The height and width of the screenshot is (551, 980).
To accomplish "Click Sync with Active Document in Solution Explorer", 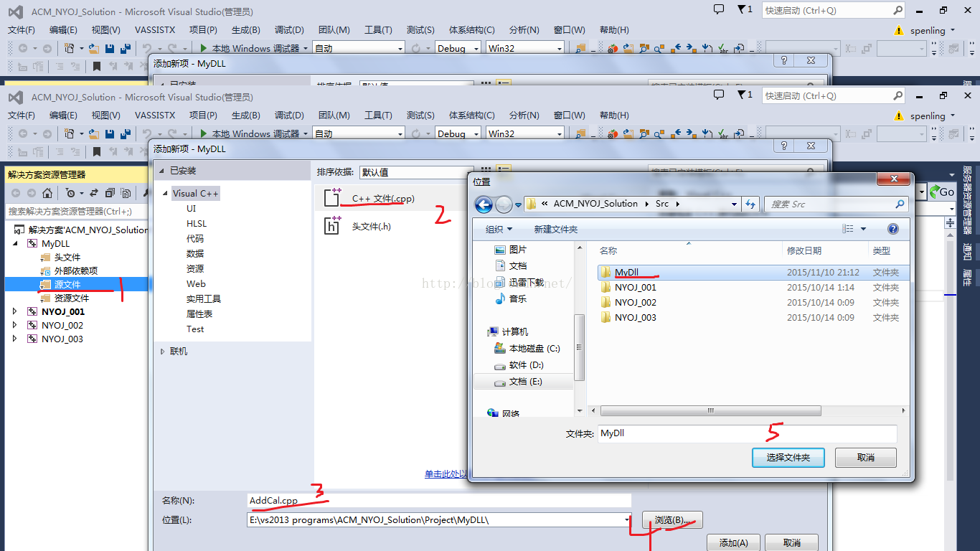I will point(94,193).
